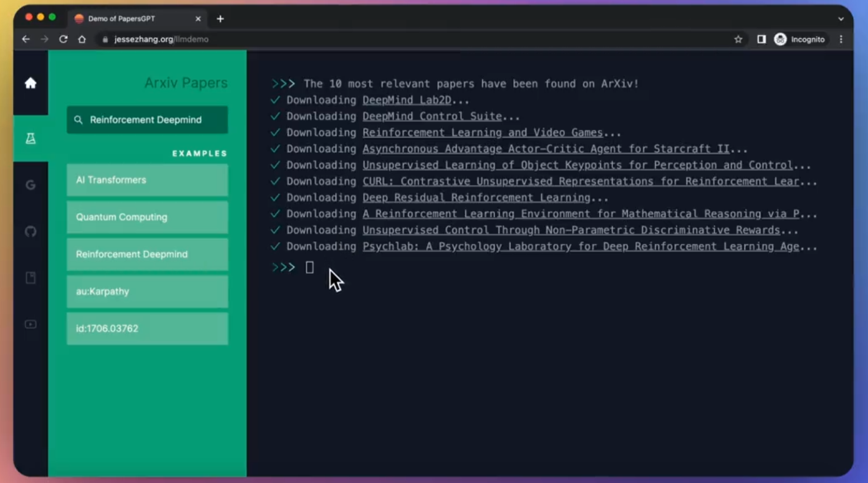Bookmark this page with star icon
The height and width of the screenshot is (483, 868).
tap(738, 39)
